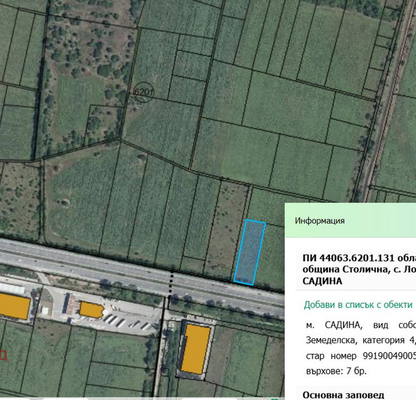Select the blue highlighted parcel 131
This screenshot has width=416, height=400.
pyautogui.click(x=249, y=252)
